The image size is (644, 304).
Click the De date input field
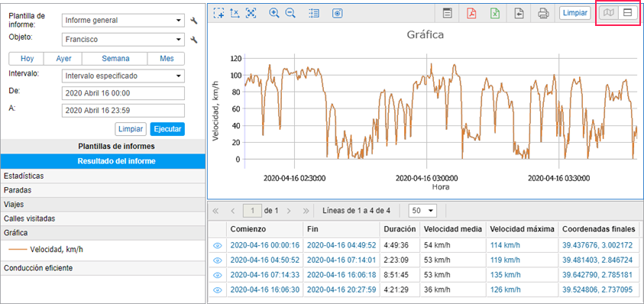[123, 93]
